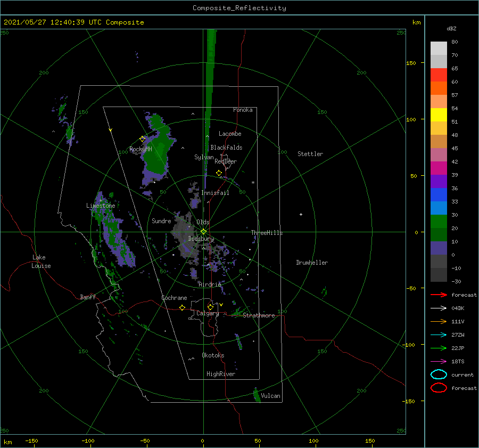
Task: Click the 22JP legend label
Action: click(458, 348)
